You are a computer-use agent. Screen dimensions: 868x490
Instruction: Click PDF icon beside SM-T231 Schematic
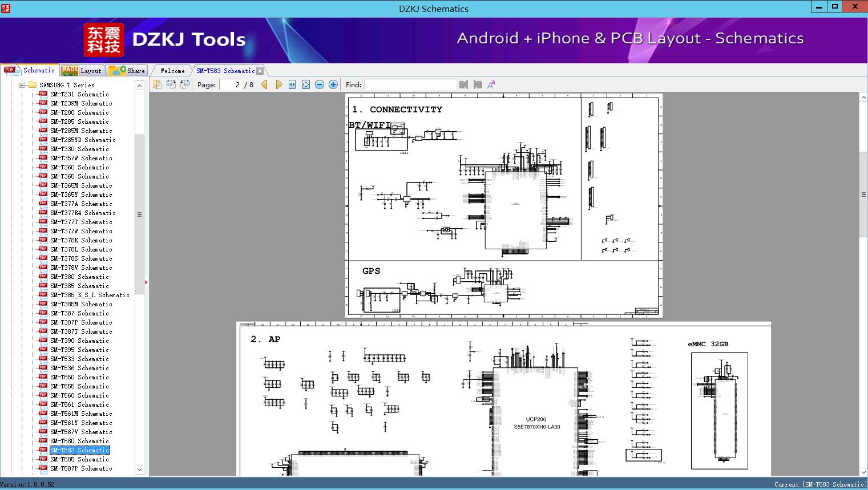tap(43, 94)
